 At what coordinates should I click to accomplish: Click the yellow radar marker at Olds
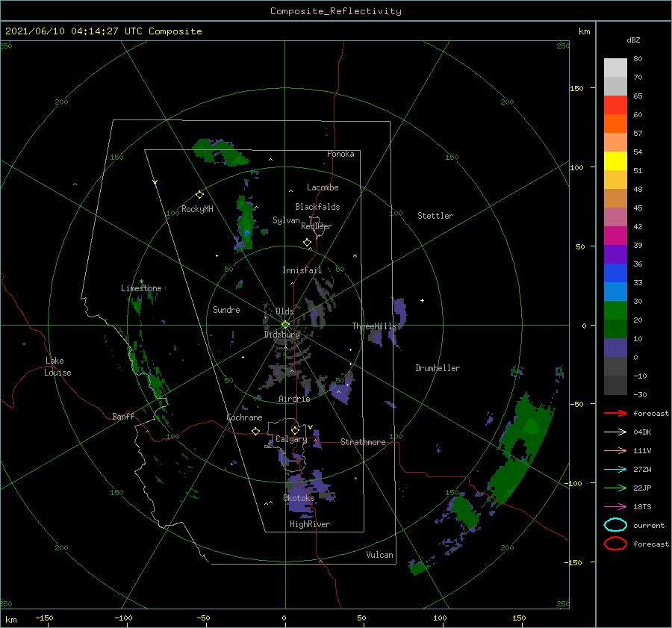(x=285, y=325)
